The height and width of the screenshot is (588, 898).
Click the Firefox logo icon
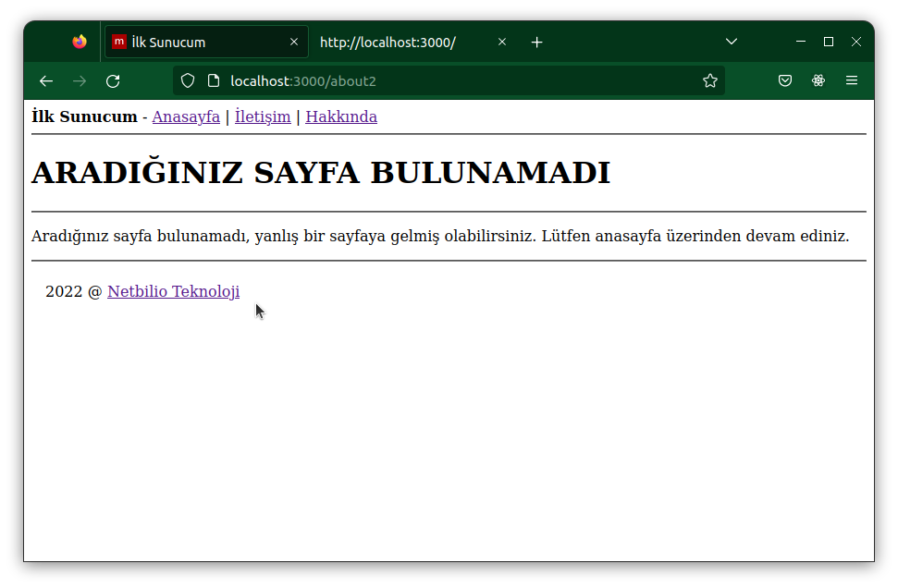[80, 42]
